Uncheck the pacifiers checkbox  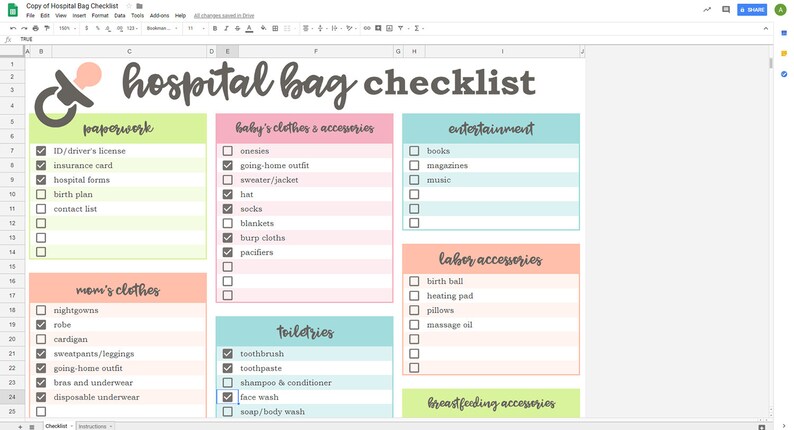[x=228, y=252]
